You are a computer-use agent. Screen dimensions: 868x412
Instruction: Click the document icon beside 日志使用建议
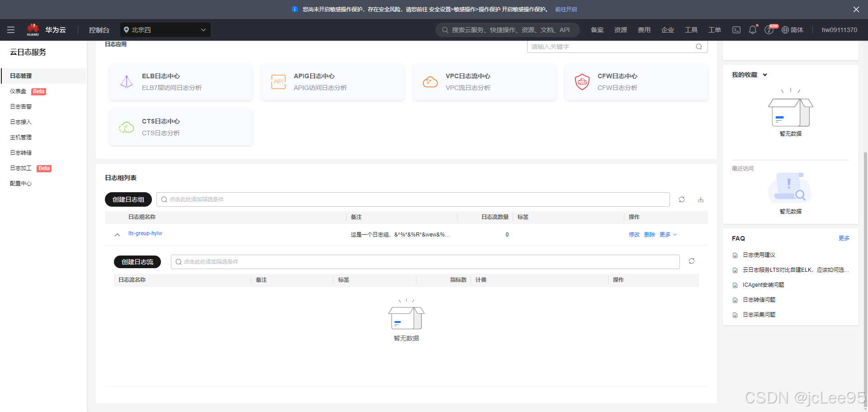(735, 256)
